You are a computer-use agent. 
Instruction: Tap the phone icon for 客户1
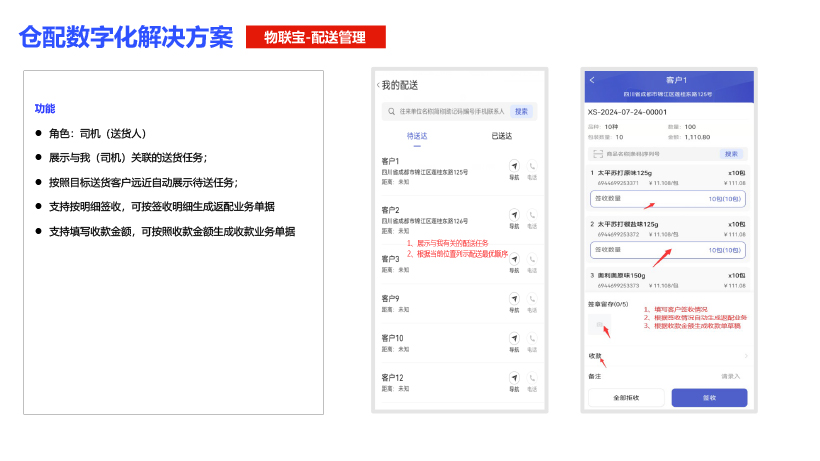pyautogui.click(x=532, y=165)
